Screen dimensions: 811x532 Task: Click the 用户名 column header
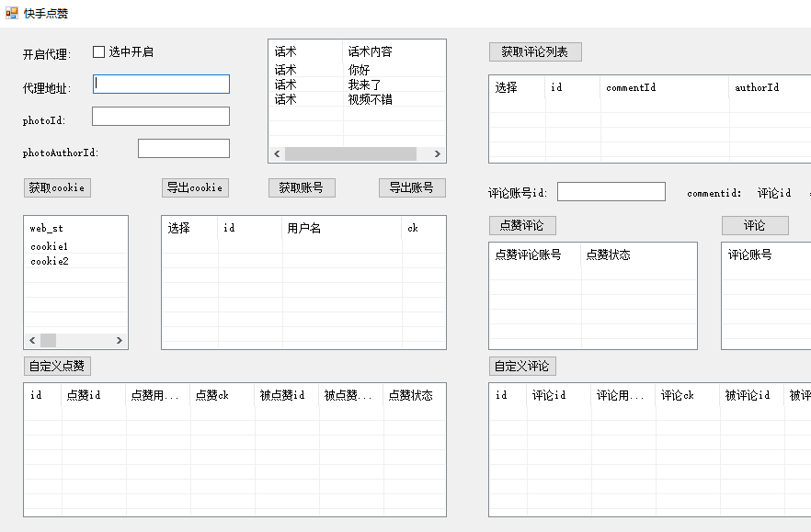coord(342,228)
